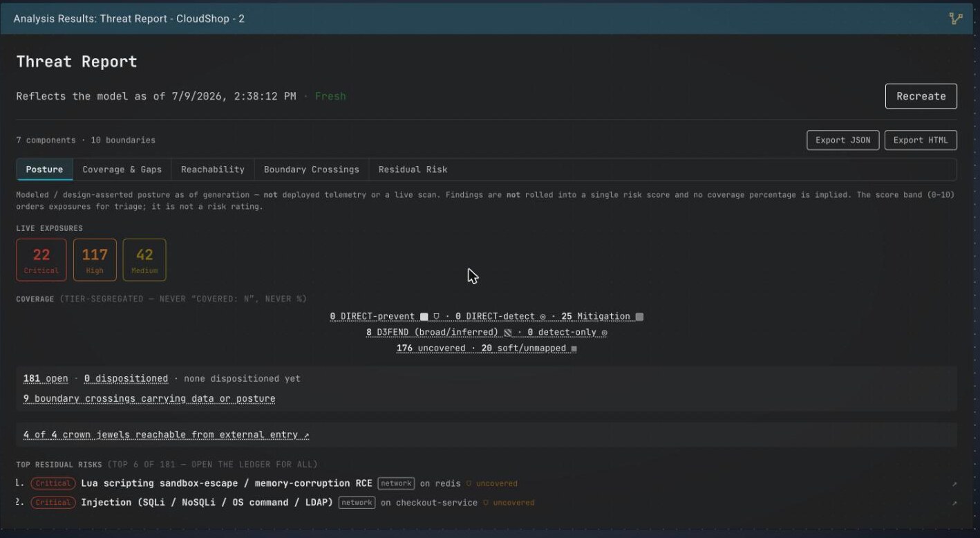The width and height of the screenshot is (980, 538).
Task: Click 25 Mitigation coverage text
Action: (596, 317)
